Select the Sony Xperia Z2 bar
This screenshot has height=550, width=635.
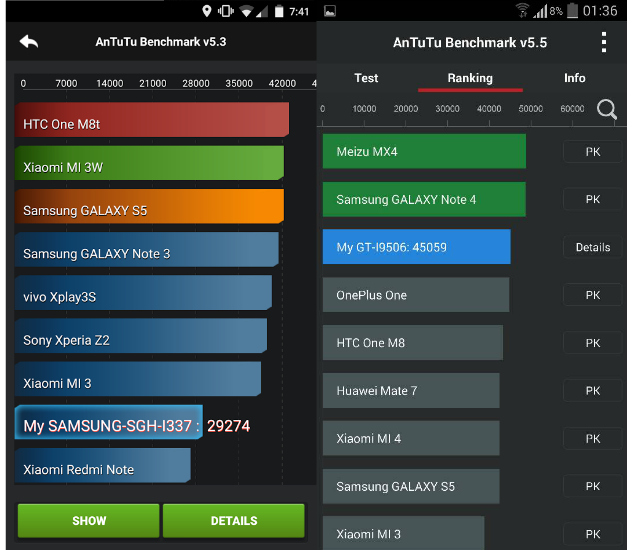tap(141, 336)
